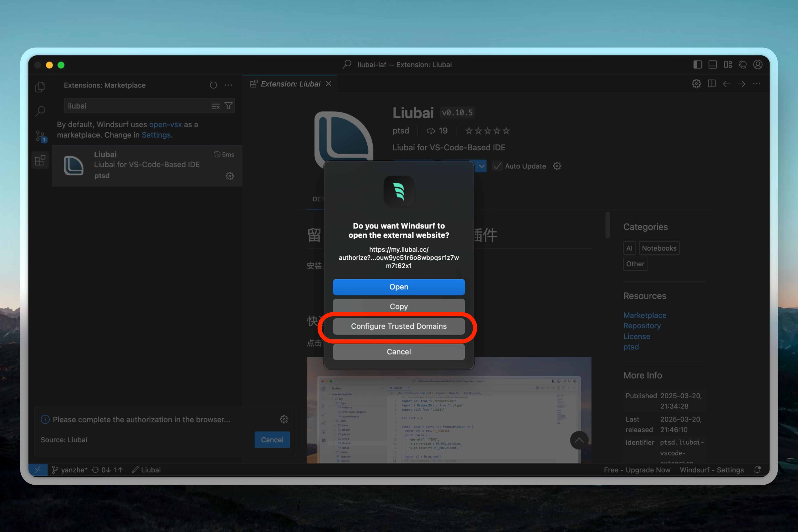
Task: Open the Search view in the activity bar
Action: [40, 111]
